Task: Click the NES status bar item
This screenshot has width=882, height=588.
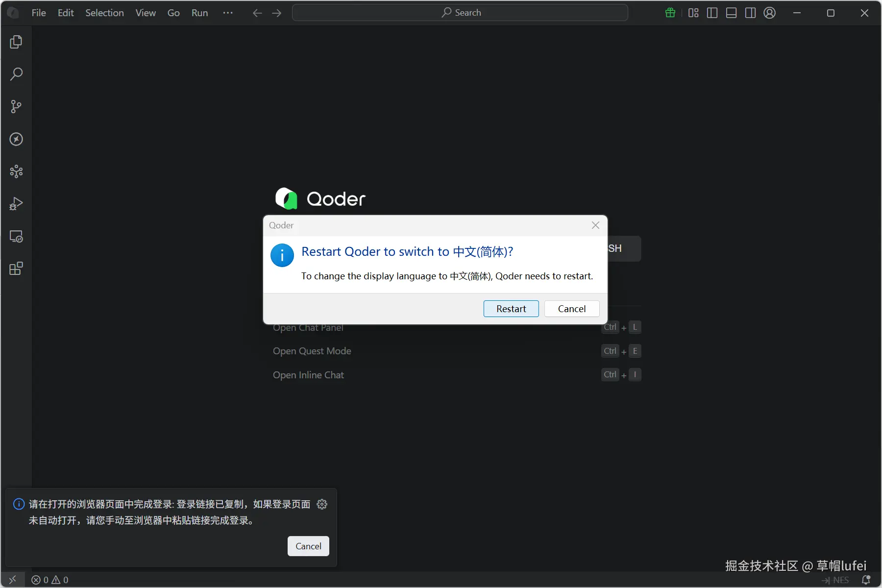Action: click(835, 581)
